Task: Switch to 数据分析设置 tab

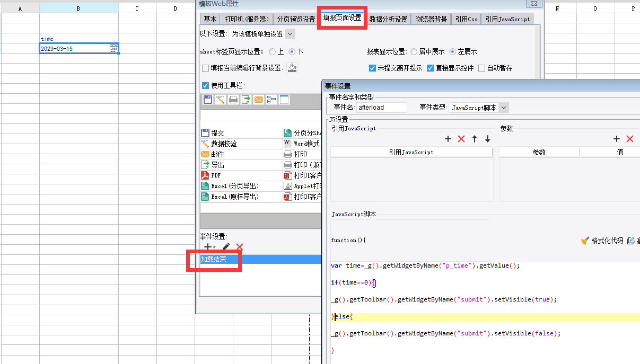Action: (x=389, y=19)
